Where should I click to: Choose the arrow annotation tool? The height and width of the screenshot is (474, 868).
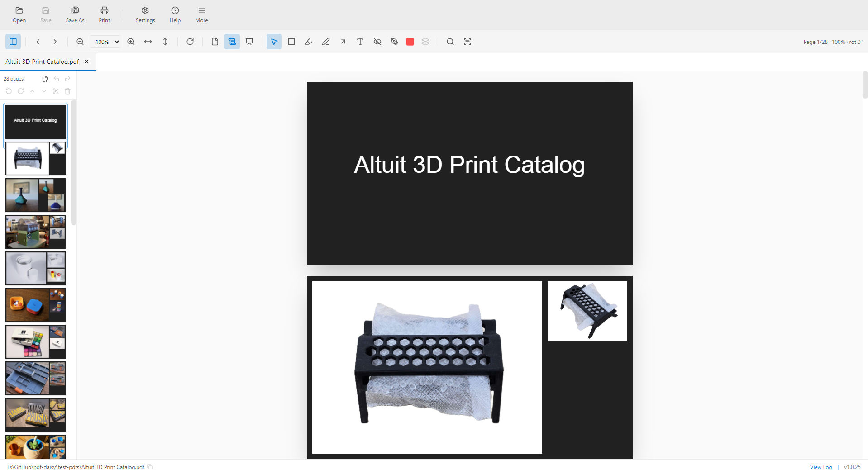tap(343, 42)
